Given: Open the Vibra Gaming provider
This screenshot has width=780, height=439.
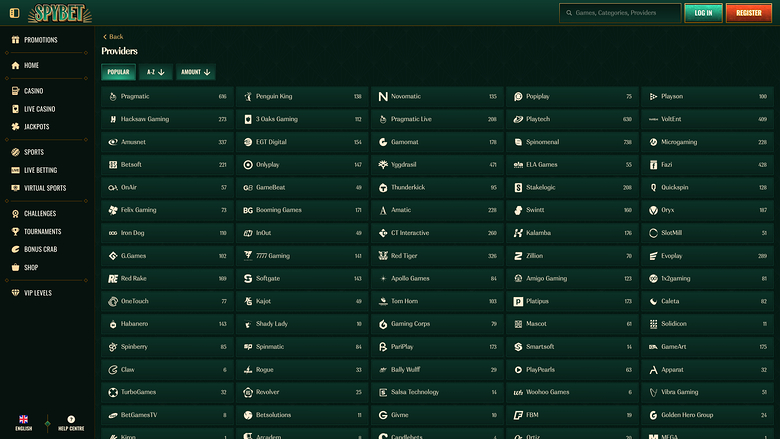Looking at the screenshot, I should (x=707, y=392).
